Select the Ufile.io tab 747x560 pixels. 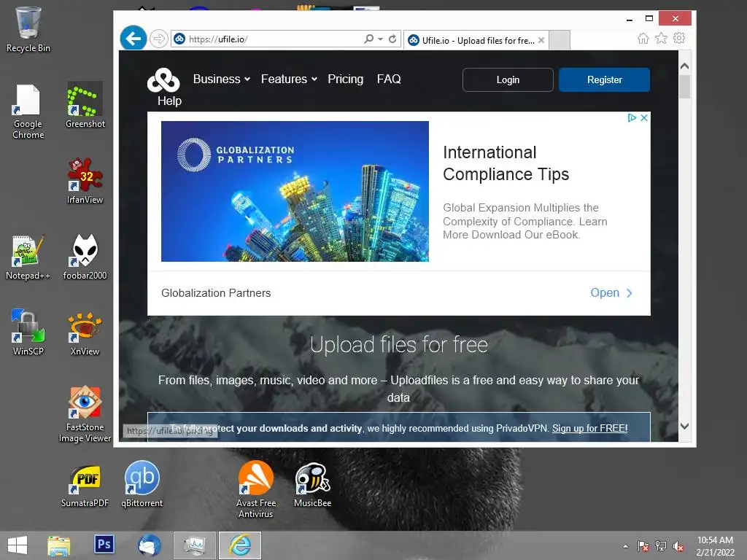(476, 41)
